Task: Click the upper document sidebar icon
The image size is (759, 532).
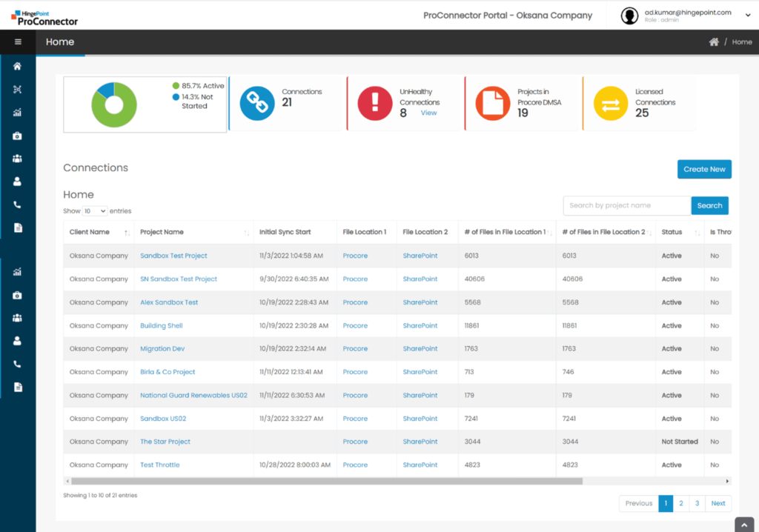Action: click(18, 228)
